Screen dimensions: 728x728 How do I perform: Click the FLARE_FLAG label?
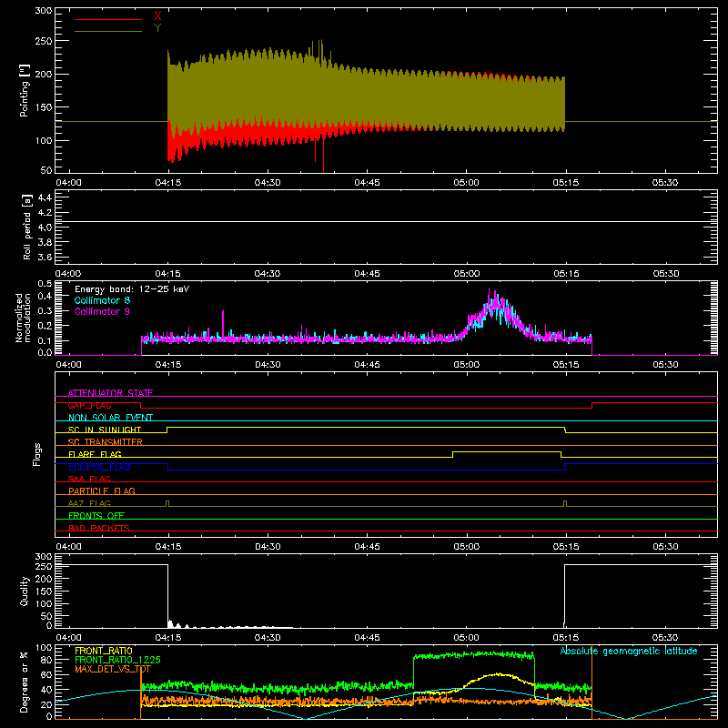95,454
